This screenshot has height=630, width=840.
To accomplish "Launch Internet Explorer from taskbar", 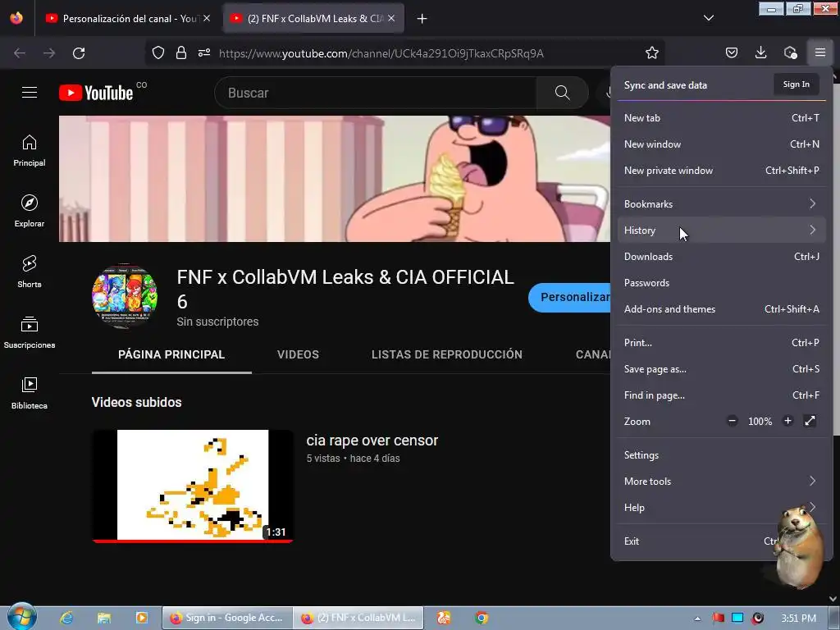I will [x=66, y=618].
